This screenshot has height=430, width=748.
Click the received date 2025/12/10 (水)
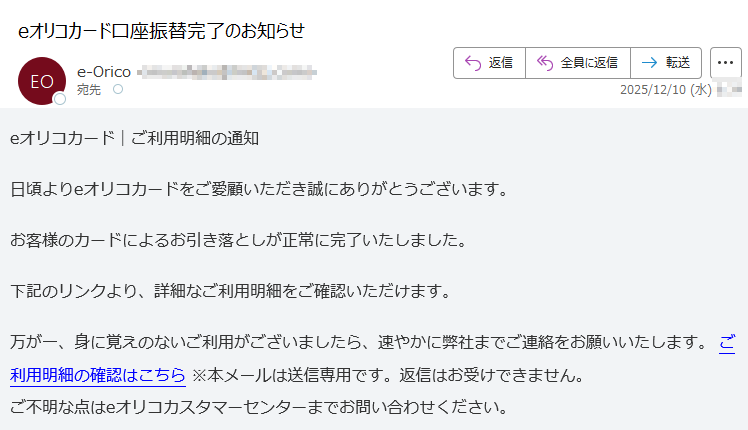(666, 90)
